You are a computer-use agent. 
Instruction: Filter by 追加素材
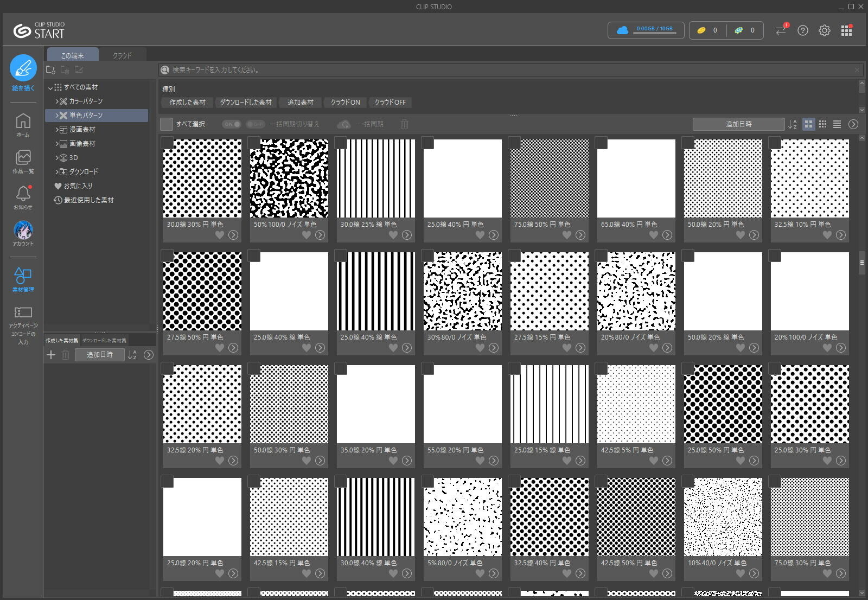pyautogui.click(x=301, y=103)
